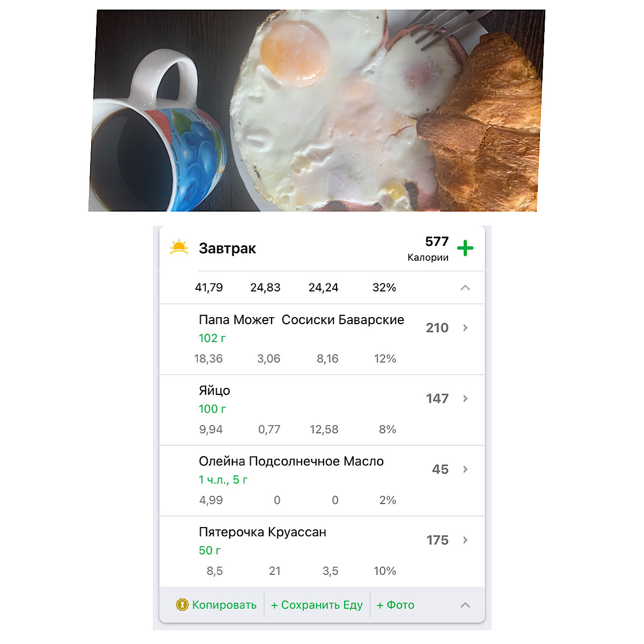Edit the 102 г sausage serving size

(212, 338)
